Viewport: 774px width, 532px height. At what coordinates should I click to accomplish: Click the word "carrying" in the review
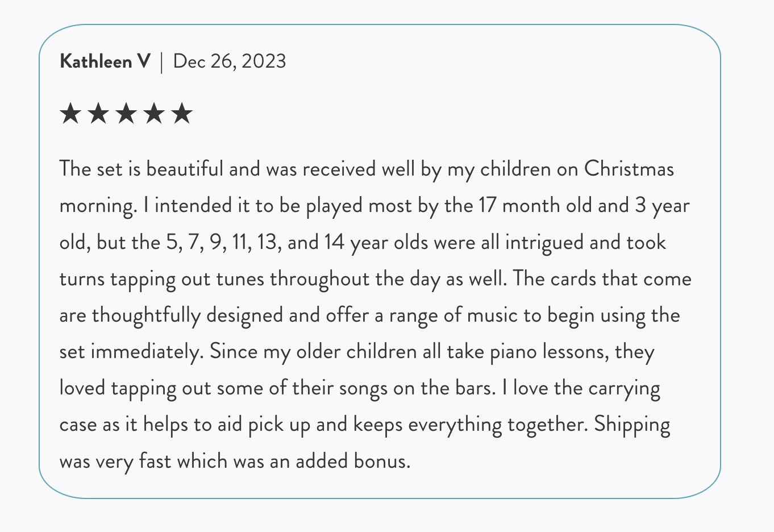624,388
